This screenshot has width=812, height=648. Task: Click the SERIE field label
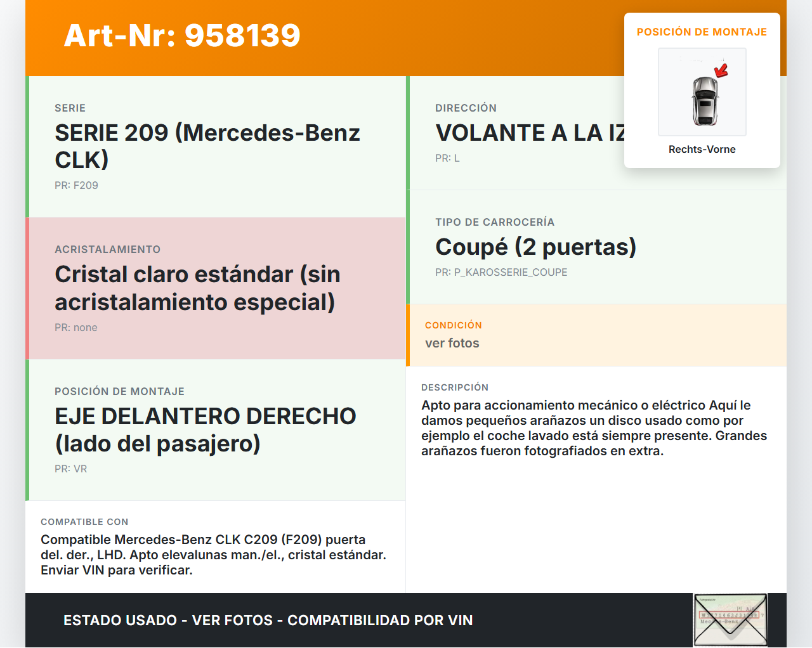70,108
